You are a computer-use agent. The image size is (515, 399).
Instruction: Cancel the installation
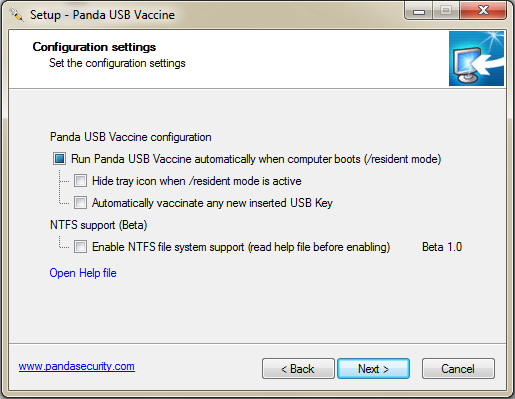point(458,369)
